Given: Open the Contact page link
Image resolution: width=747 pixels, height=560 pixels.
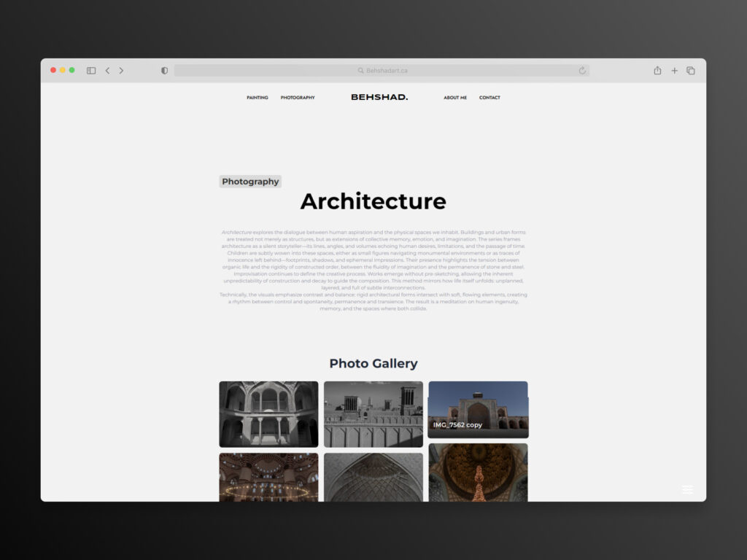Looking at the screenshot, I should tap(489, 98).
